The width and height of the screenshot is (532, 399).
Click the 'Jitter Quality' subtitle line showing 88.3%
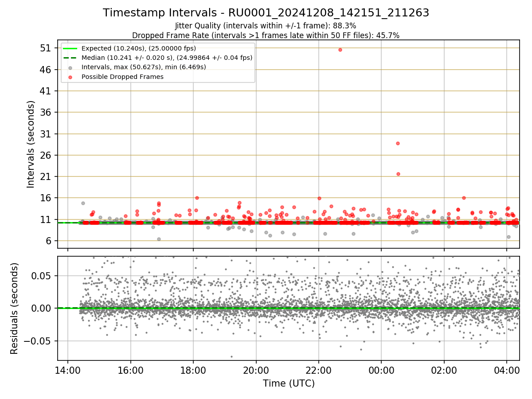(x=266, y=26)
